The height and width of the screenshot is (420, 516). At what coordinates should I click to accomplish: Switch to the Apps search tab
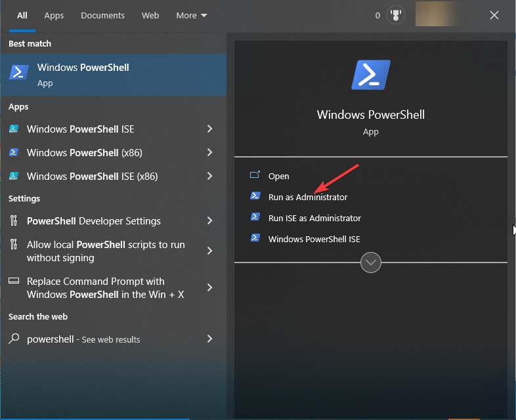(54, 15)
